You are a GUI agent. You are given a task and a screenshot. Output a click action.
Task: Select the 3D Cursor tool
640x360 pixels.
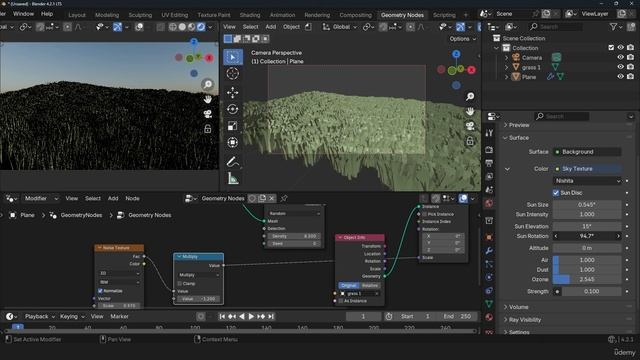tap(233, 74)
